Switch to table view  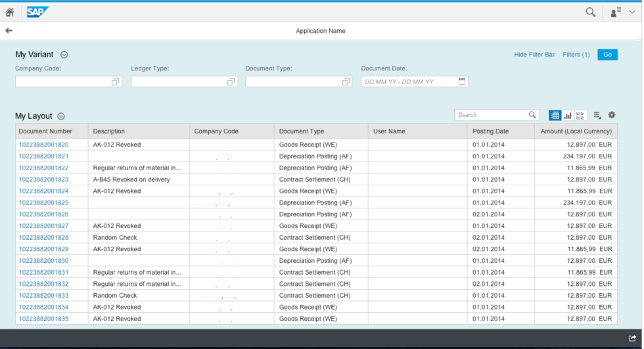click(555, 115)
